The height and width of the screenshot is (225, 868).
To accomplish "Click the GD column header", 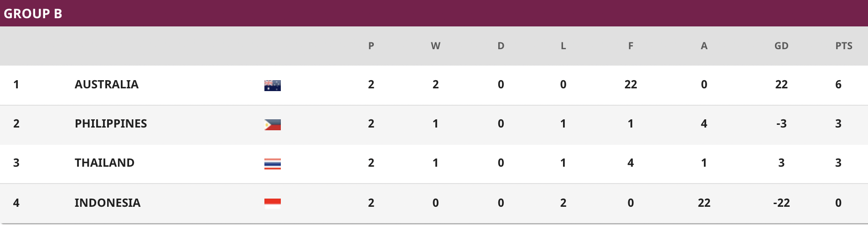I will click(781, 46).
